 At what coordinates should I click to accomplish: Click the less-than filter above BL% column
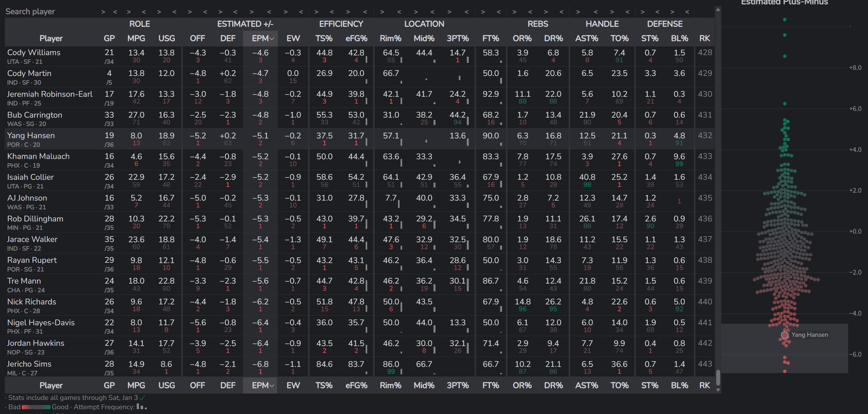[x=687, y=12]
